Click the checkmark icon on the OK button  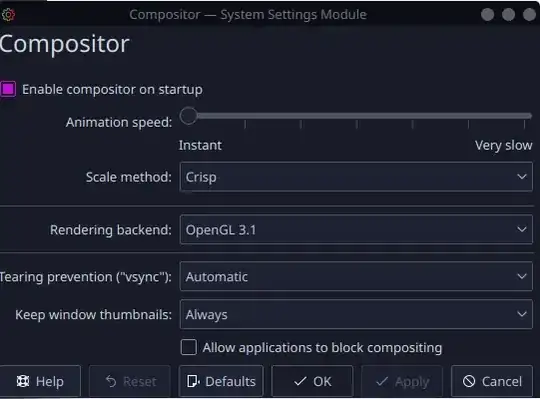pyautogui.click(x=300, y=381)
